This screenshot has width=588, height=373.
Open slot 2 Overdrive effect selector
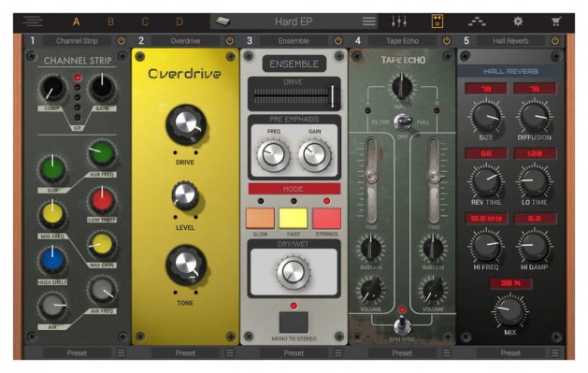click(x=185, y=41)
